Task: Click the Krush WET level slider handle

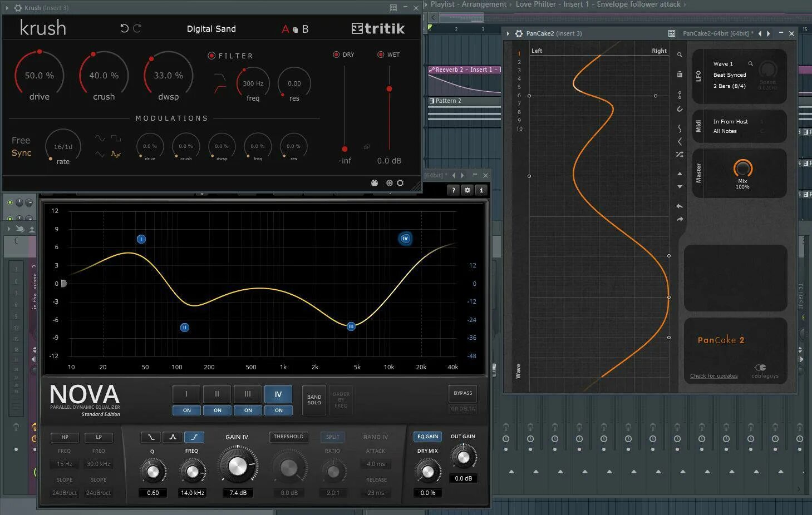Action: [389, 89]
